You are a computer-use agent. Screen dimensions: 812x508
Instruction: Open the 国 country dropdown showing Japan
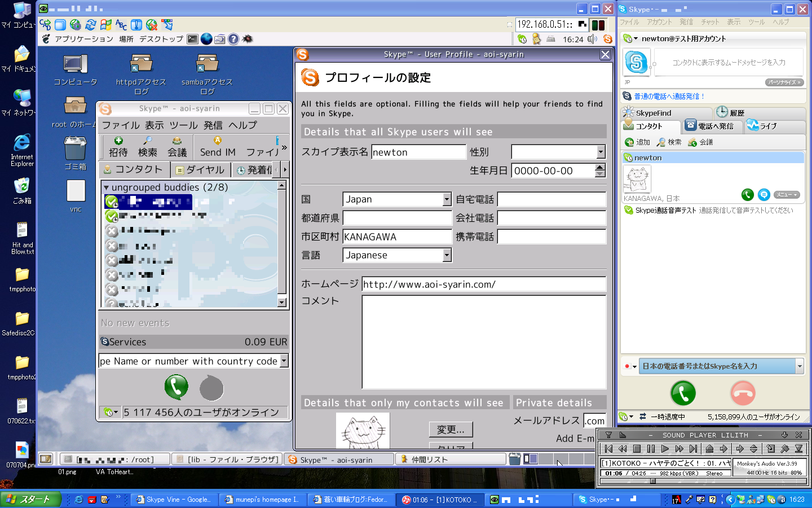447,199
